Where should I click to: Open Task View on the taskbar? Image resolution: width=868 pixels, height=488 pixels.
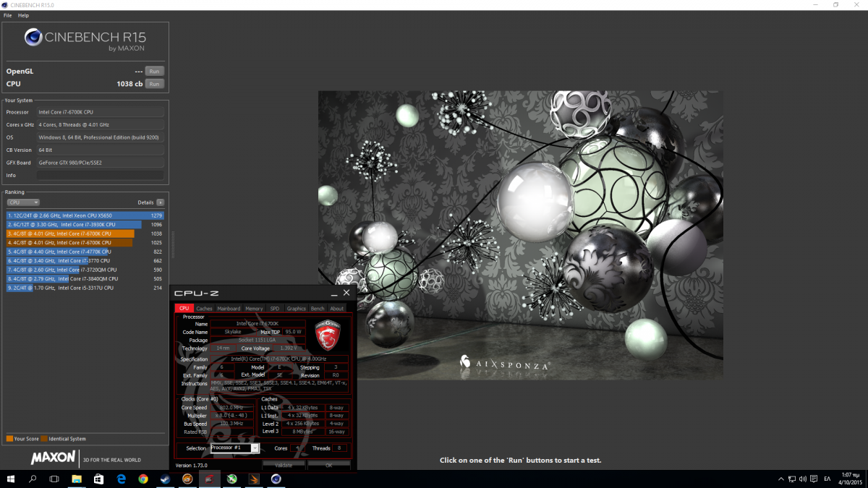click(54, 479)
